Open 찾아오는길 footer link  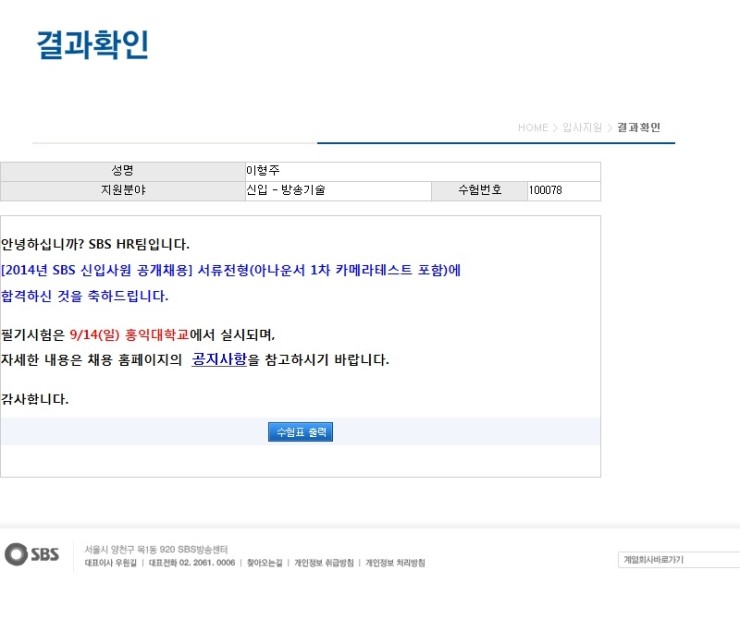coord(264,563)
